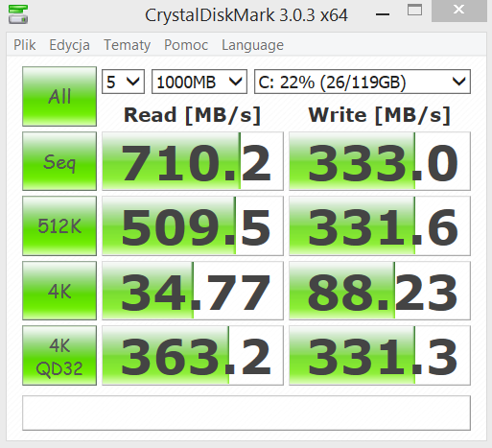This screenshot has width=492, height=448.
Task: Click the Read [MB/s] column header
Action: [192, 115]
